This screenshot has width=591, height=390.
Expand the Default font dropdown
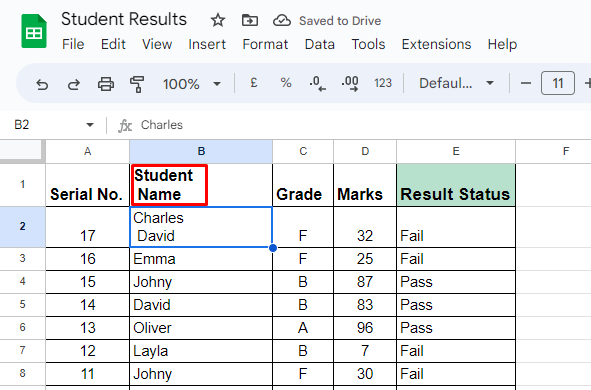coord(456,83)
